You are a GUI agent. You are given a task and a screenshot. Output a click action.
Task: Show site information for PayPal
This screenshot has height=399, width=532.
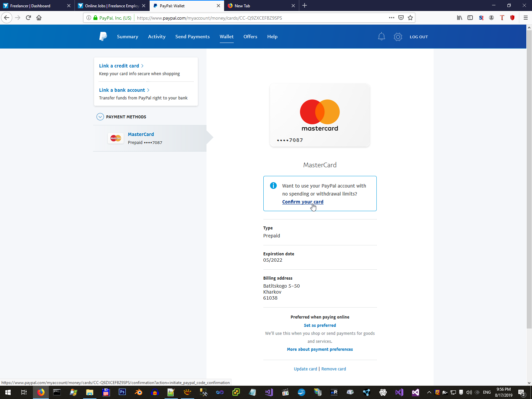click(x=89, y=18)
